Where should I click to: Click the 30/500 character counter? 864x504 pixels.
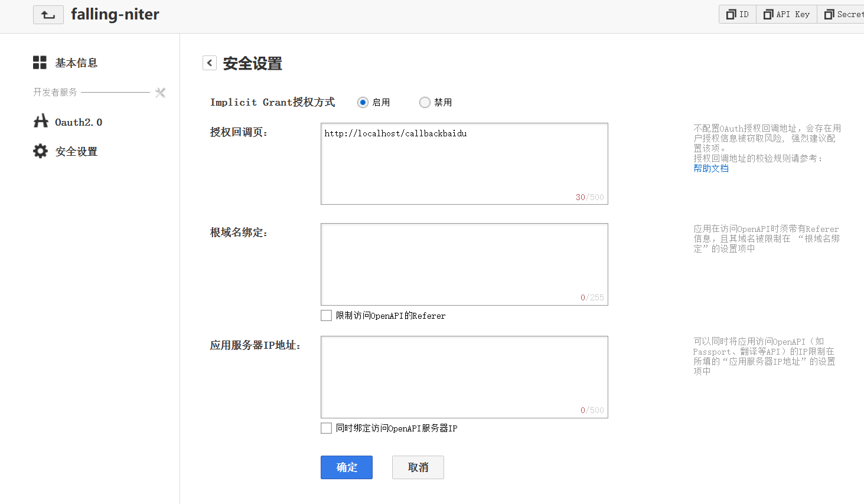(x=590, y=197)
